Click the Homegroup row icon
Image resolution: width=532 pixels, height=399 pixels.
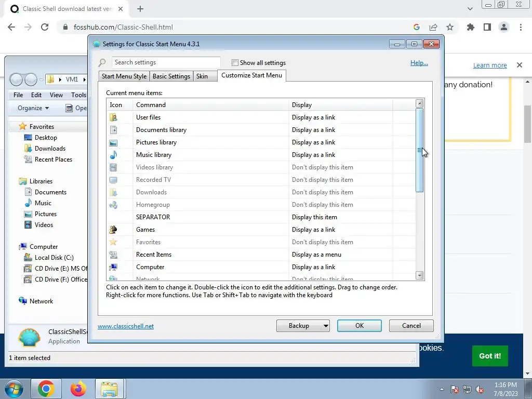pos(113,205)
